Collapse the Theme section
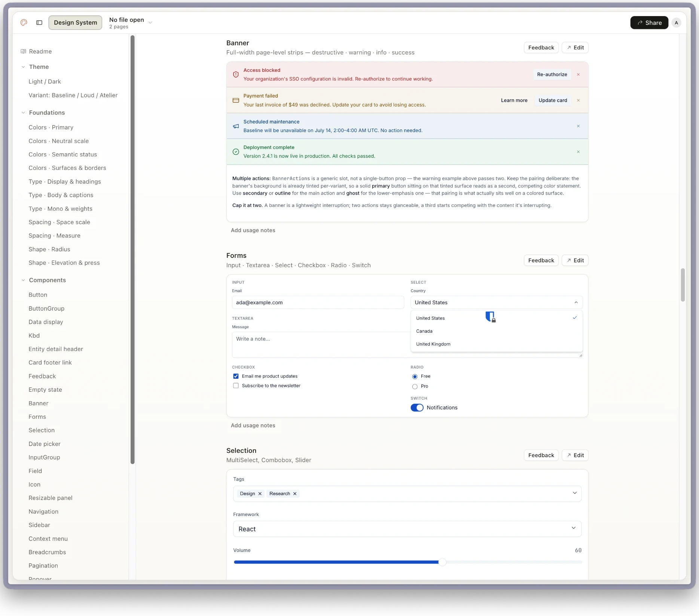 (x=23, y=67)
